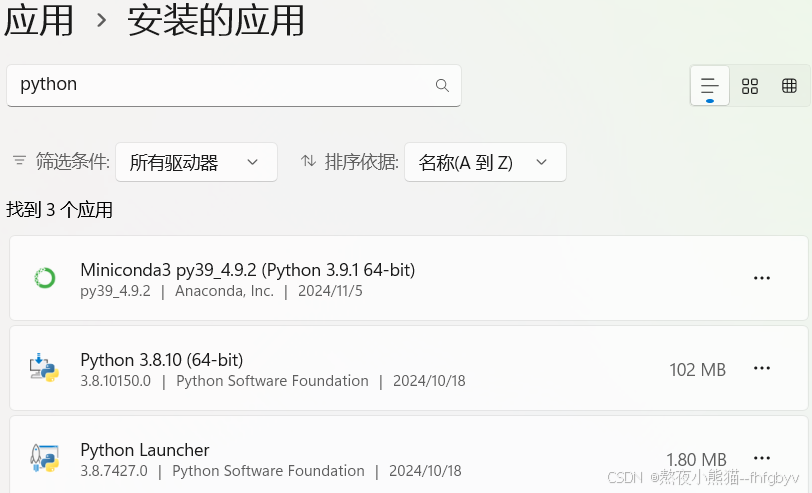Image resolution: width=812 pixels, height=493 pixels.
Task: Click the Python Launcher rocket app icon
Action: [44, 458]
